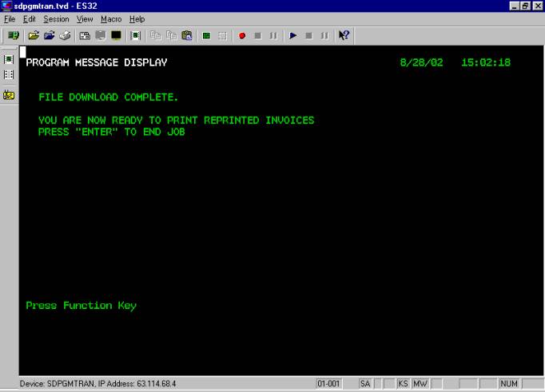Click the first grayed copy icon
The height and width of the screenshot is (392, 545).
155,35
